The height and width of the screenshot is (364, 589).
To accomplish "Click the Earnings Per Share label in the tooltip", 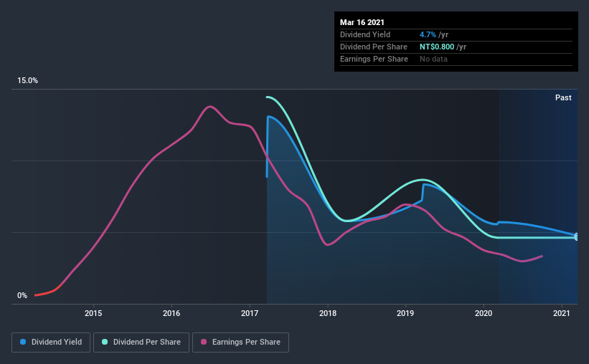I will 374,59.
